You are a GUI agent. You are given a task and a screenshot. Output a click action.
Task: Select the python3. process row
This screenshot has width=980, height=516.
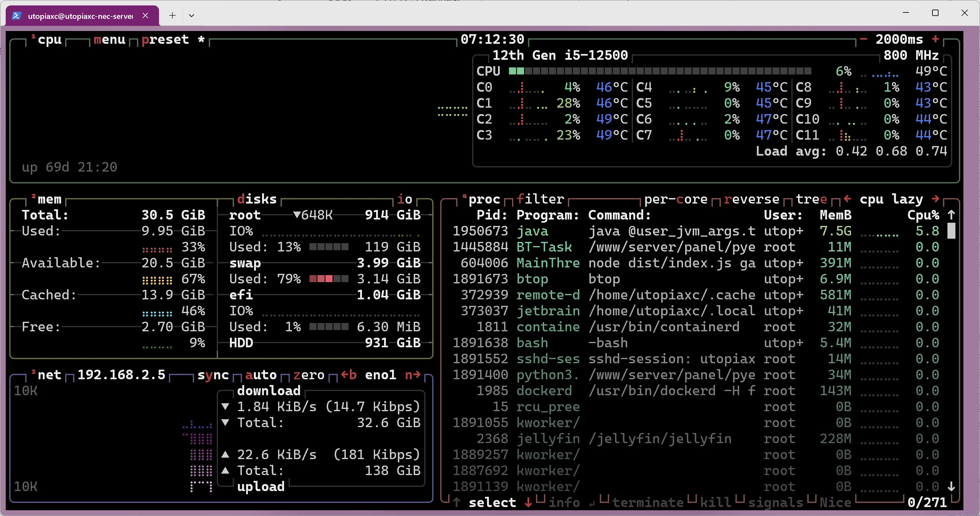pyautogui.click(x=696, y=375)
